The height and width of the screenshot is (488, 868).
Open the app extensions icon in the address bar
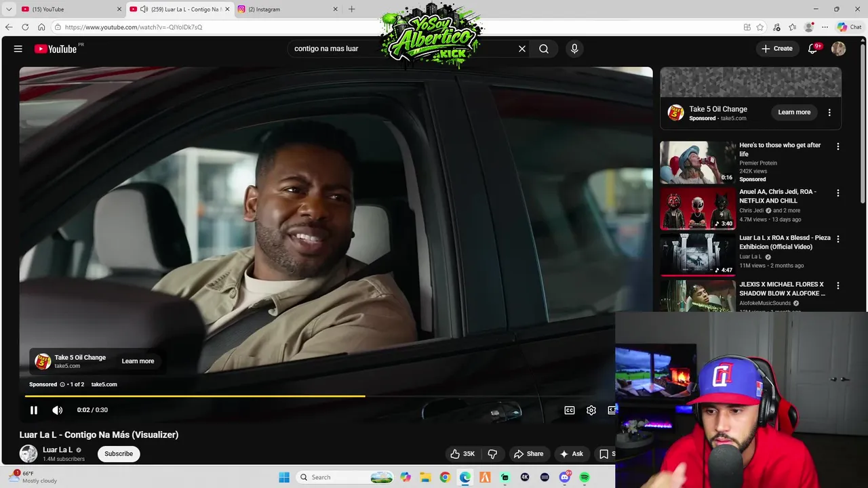coord(747,27)
